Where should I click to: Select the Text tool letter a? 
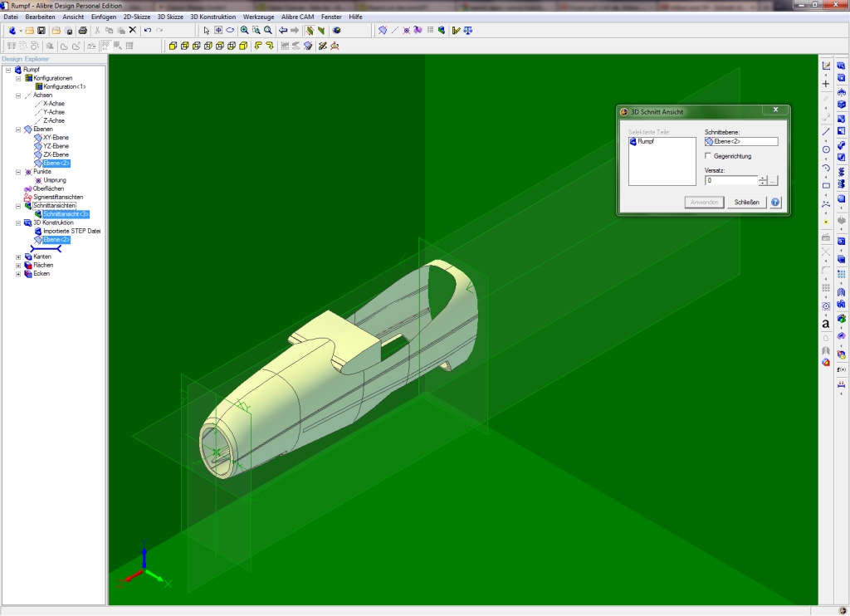tap(826, 325)
